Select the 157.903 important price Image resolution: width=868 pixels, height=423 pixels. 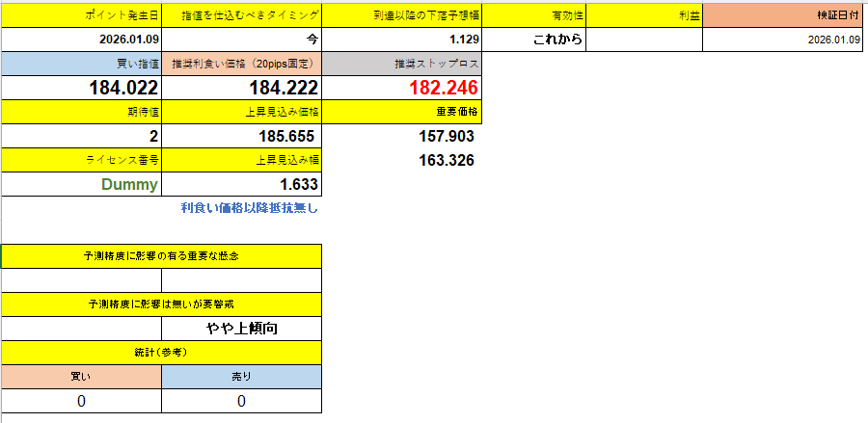point(445,136)
